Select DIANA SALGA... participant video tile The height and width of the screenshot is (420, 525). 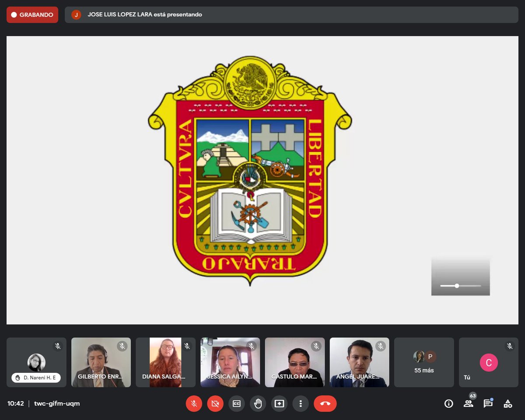165,362
